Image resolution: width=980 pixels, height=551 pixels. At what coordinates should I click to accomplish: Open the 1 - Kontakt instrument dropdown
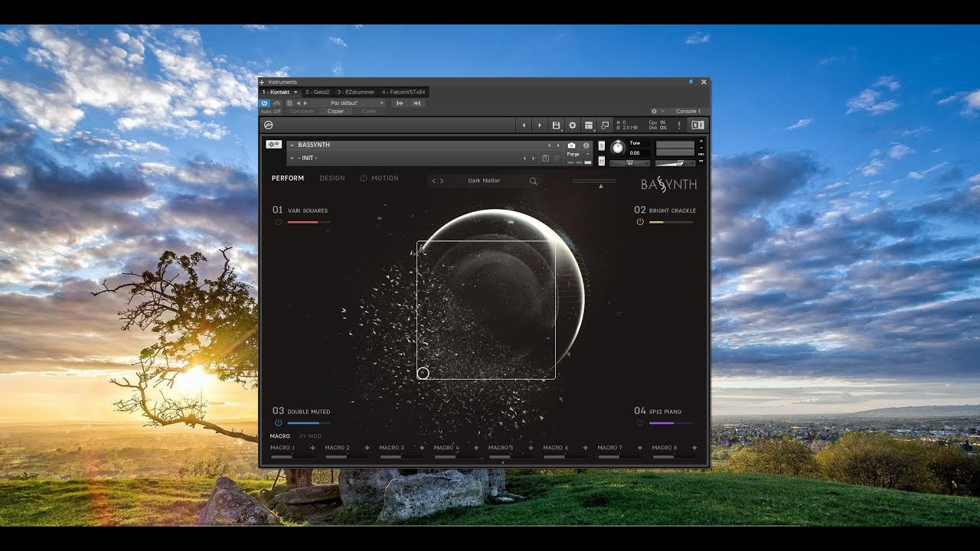[296, 92]
